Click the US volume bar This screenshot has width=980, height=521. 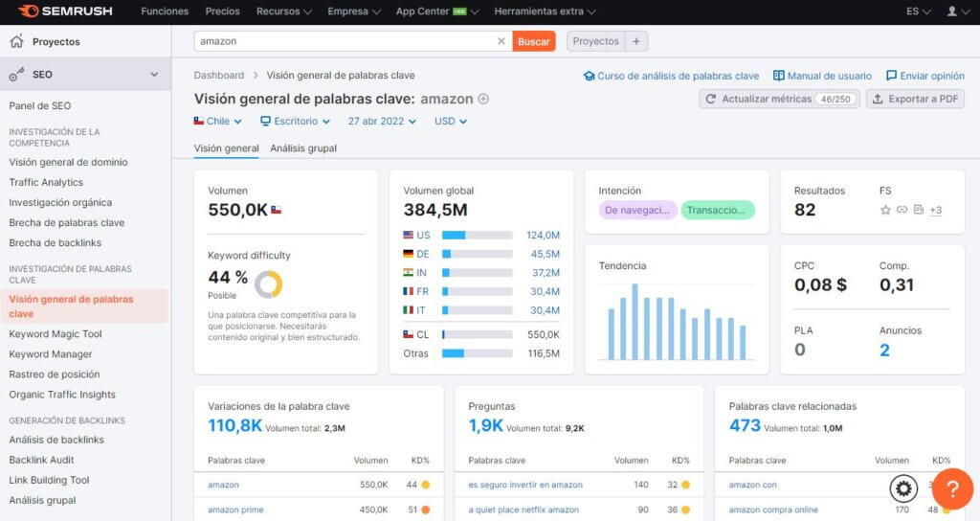click(x=477, y=236)
